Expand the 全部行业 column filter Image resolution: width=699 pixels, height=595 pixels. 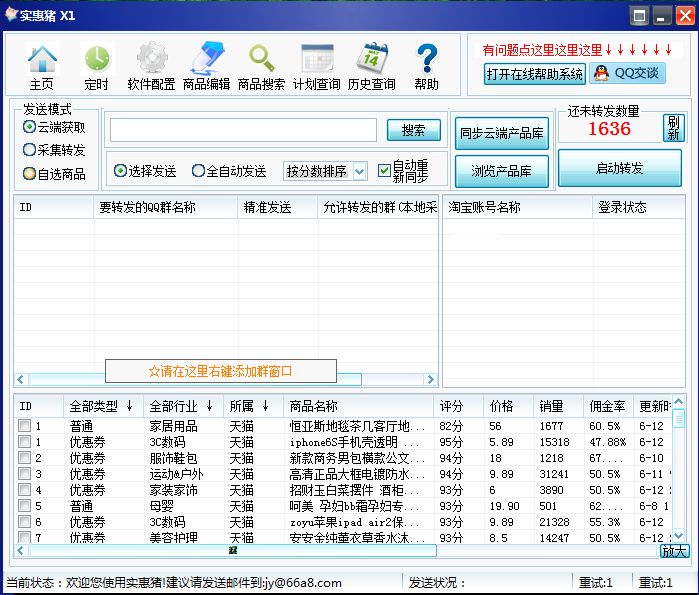click(x=210, y=406)
